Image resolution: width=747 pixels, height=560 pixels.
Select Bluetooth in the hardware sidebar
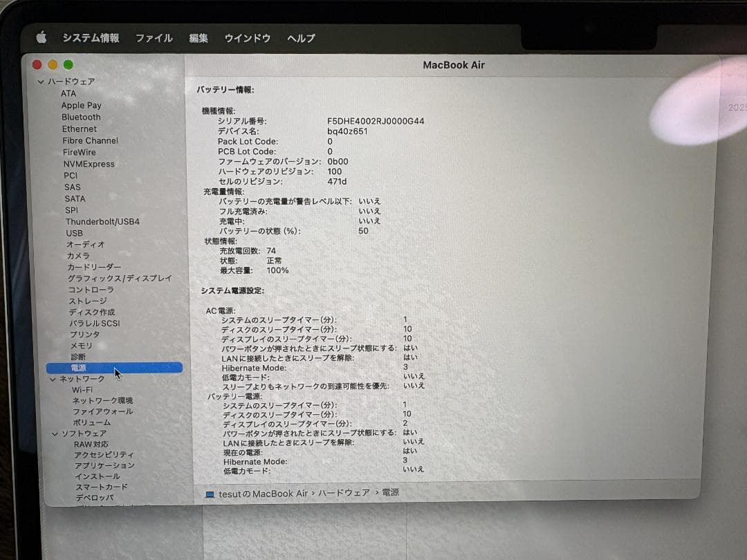tap(81, 117)
